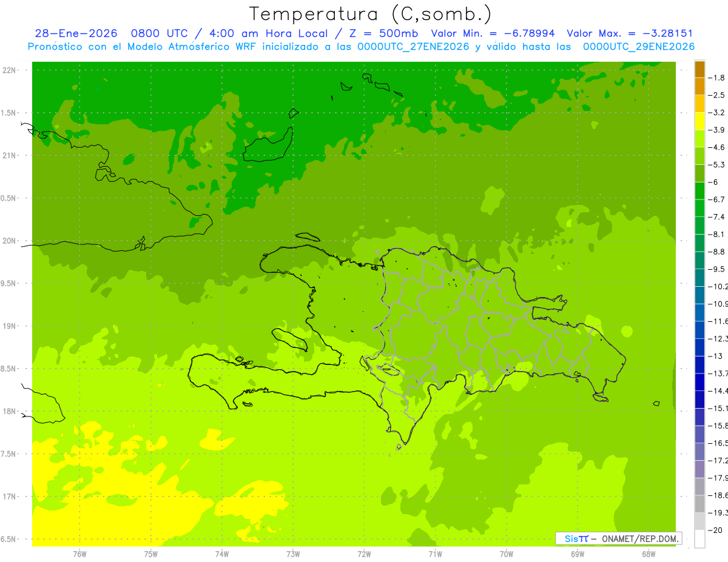Click the "-2.5" colorbar label

click(717, 95)
